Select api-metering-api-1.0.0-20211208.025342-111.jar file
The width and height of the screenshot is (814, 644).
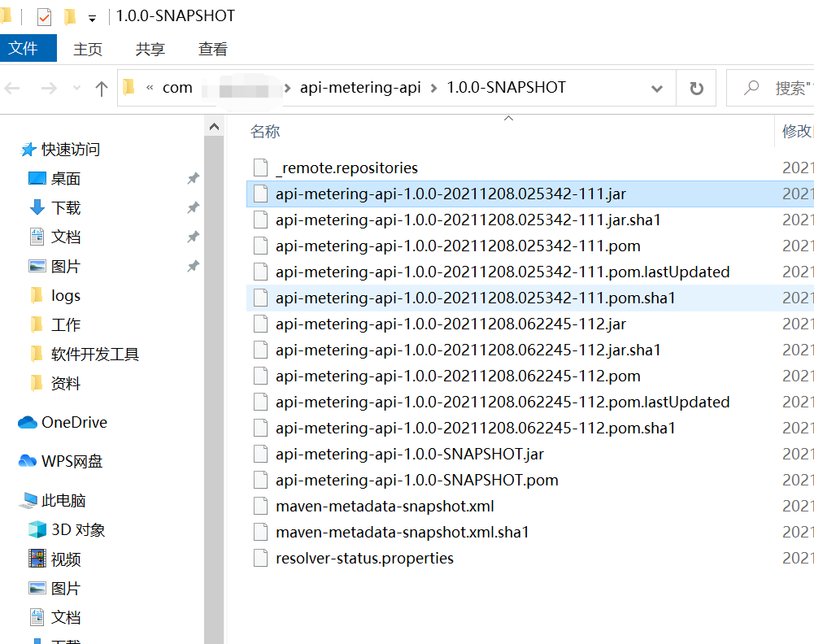451,194
